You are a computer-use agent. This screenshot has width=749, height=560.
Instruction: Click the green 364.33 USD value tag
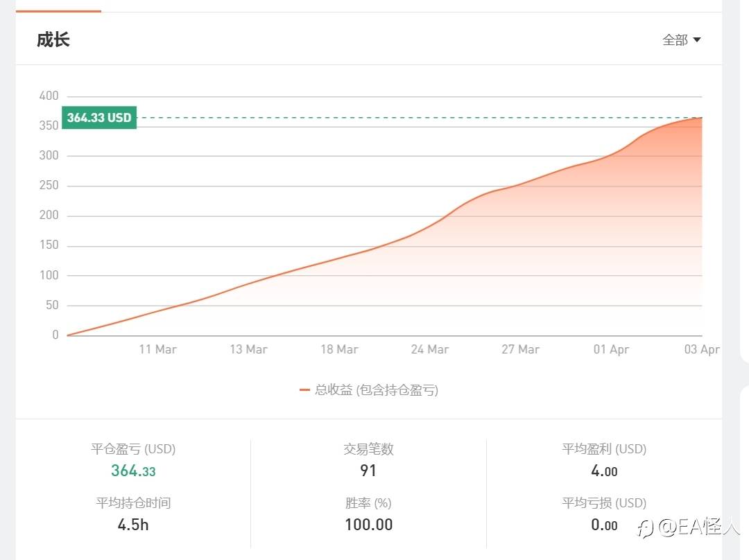[98, 118]
